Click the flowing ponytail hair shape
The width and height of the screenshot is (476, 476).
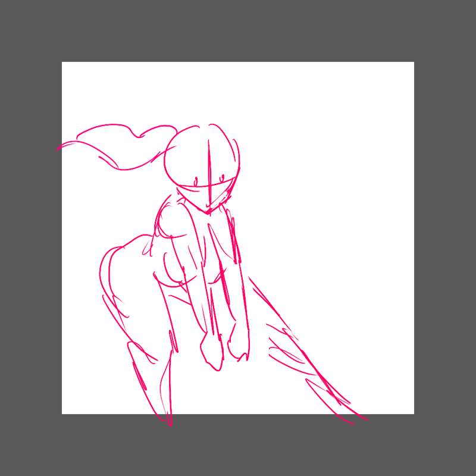(119, 146)
